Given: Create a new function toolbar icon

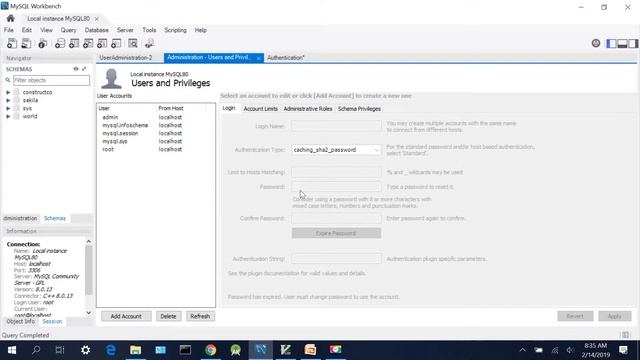Looking at the screenshot, I should point(116,43).
